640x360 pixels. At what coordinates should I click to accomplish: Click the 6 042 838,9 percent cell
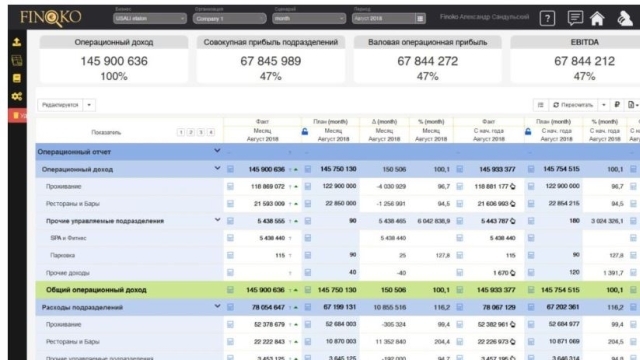[x=433, y=221]
